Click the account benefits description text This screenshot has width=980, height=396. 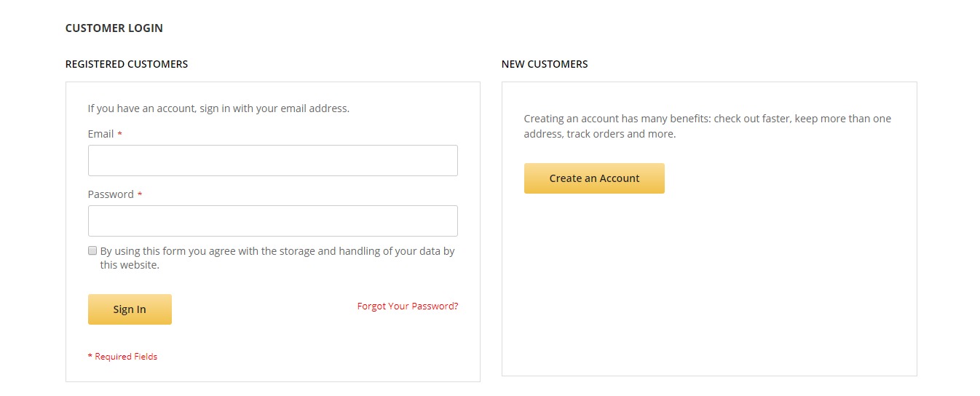pos(707,126)
